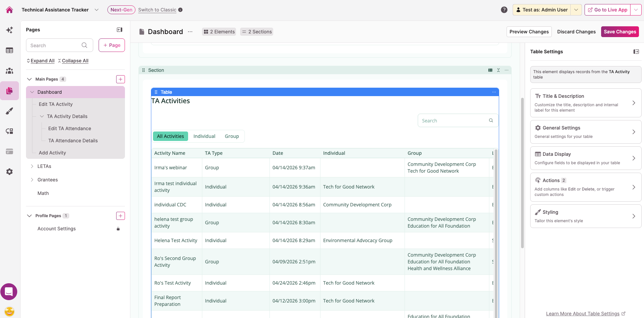
Task: Click the Dashboard page options ellipsis
Action: [190, 32]
